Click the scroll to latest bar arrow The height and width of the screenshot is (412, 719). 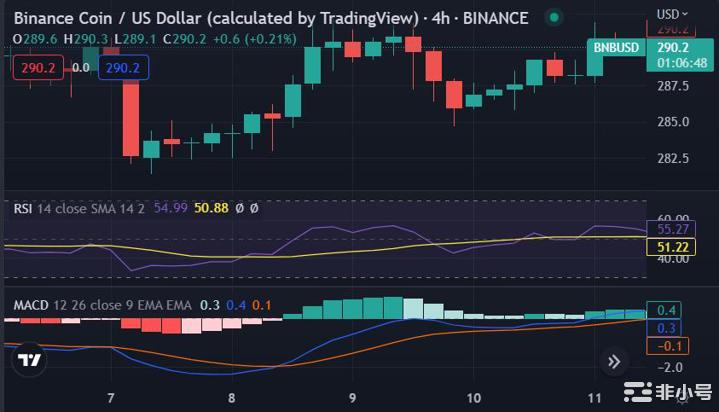tap(614, 361)
